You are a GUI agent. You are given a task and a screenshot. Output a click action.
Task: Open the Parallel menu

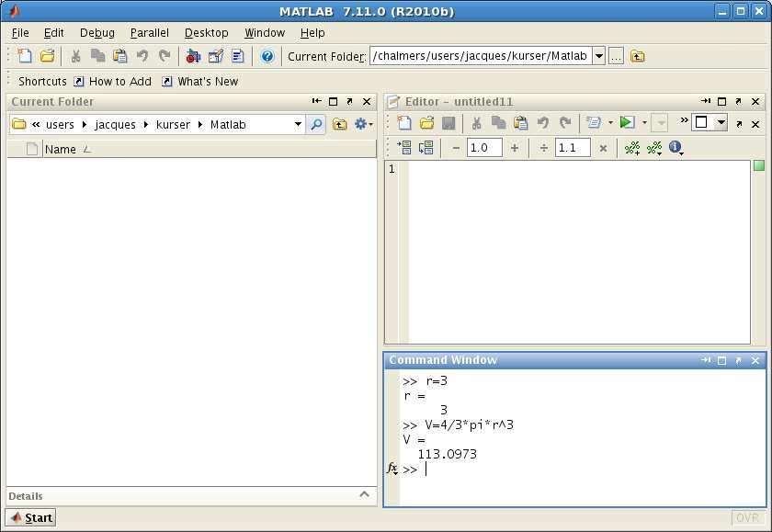pos(149,33)
